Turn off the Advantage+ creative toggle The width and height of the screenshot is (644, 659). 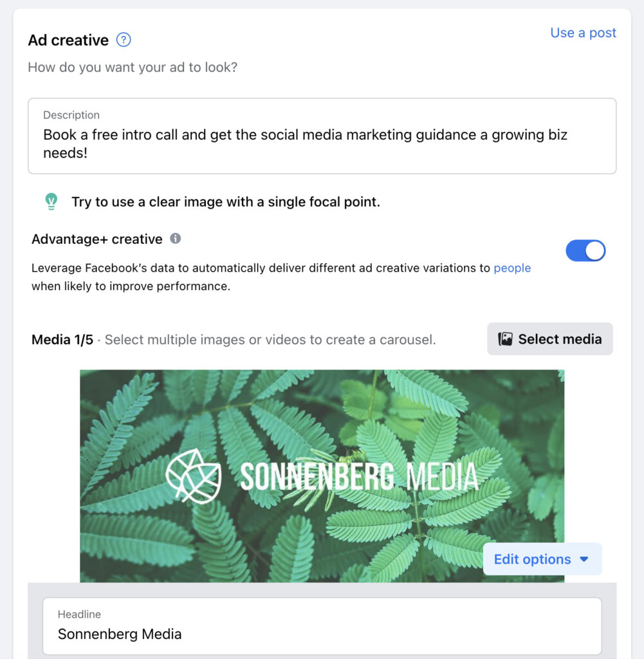[x=585, y=250]
